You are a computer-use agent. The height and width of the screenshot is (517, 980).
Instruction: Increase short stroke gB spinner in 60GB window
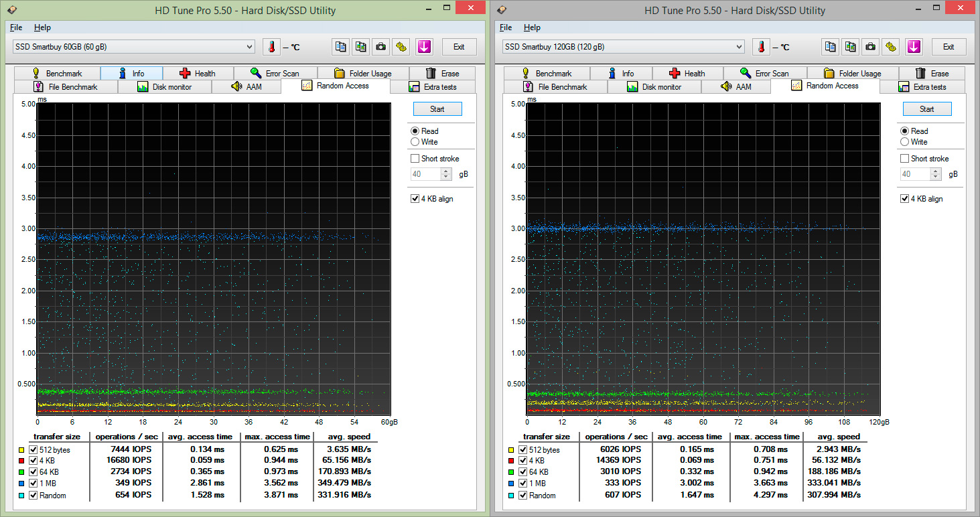tap(446, 171)
